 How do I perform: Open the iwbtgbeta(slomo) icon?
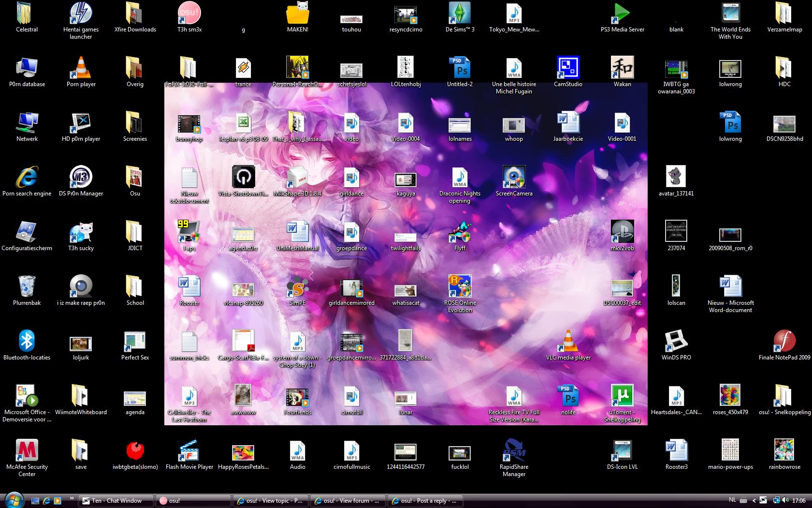135,455
